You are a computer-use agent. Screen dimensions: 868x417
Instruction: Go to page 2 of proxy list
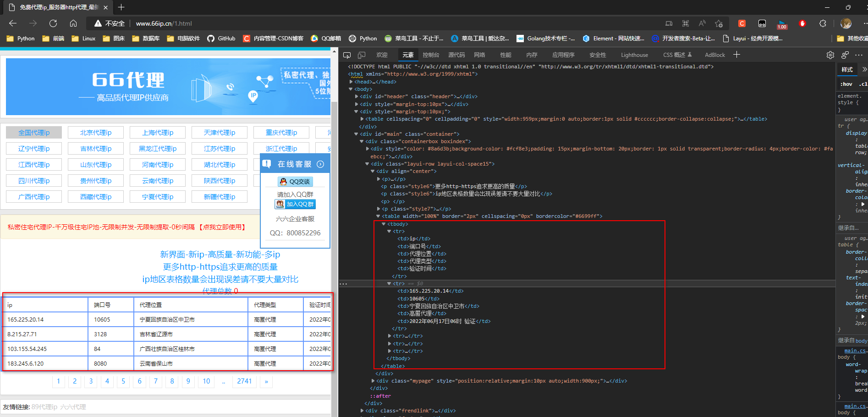tap(75, 381)
